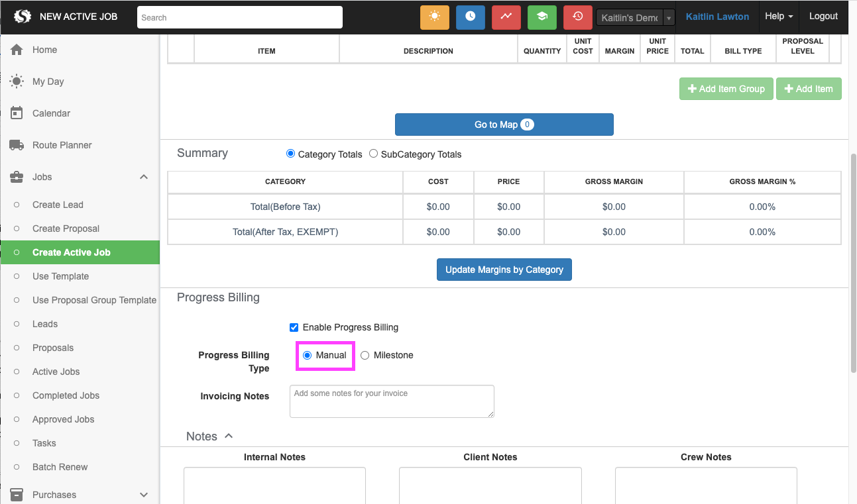Open Use Proposal Group Template
Image resolution: width=857 pixels, height=504 pixels.
94,300
